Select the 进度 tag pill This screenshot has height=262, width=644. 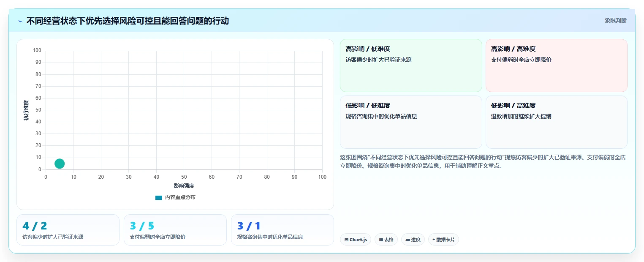pos(413,240)
